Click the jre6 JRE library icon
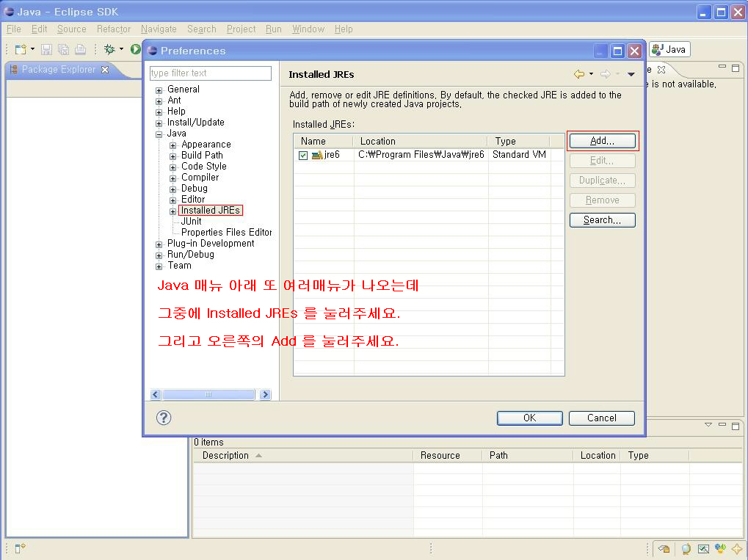This screenshot has height=560, width=748. 317,155
